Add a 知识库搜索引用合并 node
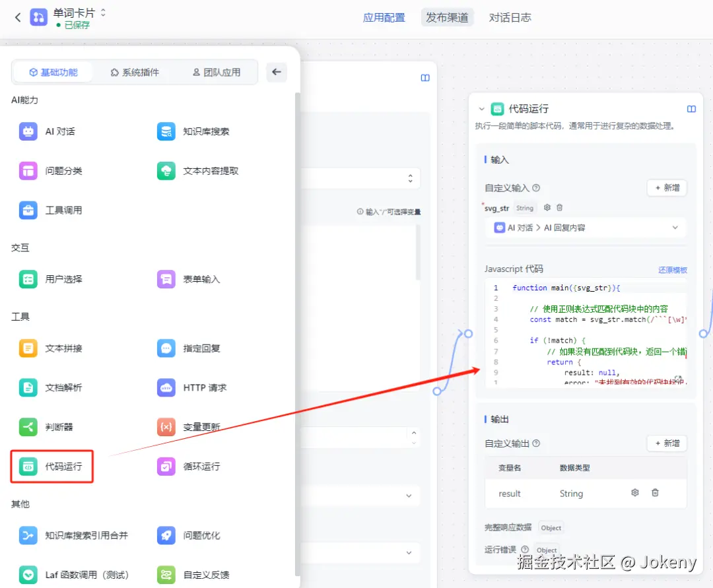Screen dimensions: 713x588 tap(74, 535)
